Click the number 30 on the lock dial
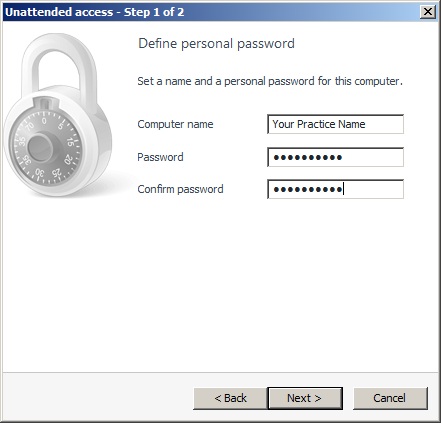This screenshot has height=423, width=441. [x=40, y=173]
